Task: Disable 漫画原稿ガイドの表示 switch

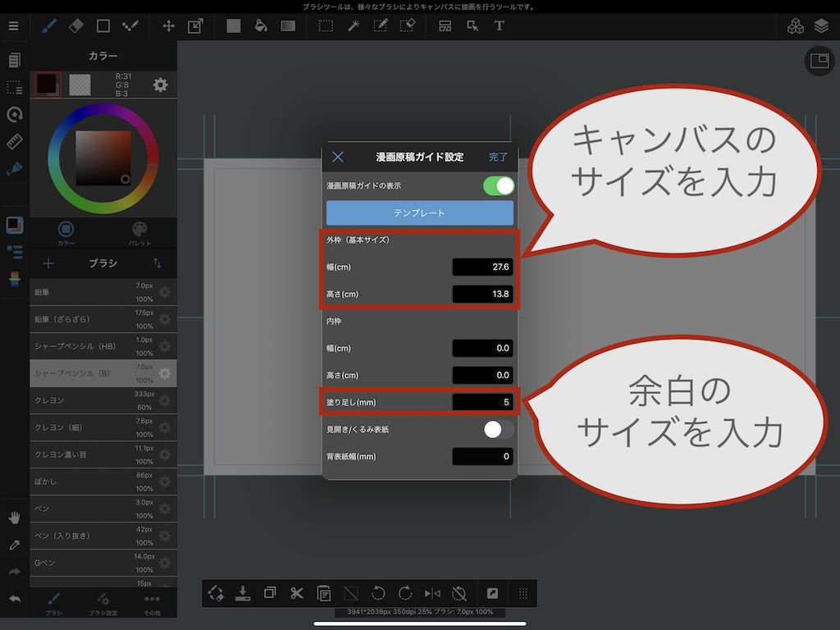Action: click(498, 186)
